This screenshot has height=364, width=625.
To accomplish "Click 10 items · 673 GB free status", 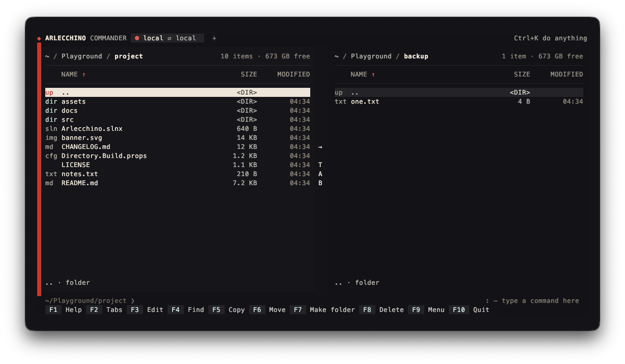I will point(265,56).
